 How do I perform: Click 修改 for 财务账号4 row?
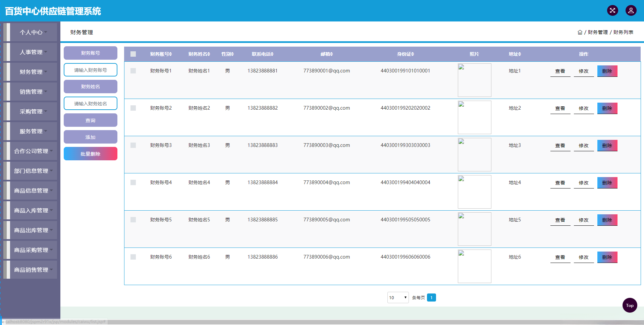tap(584, 183)
